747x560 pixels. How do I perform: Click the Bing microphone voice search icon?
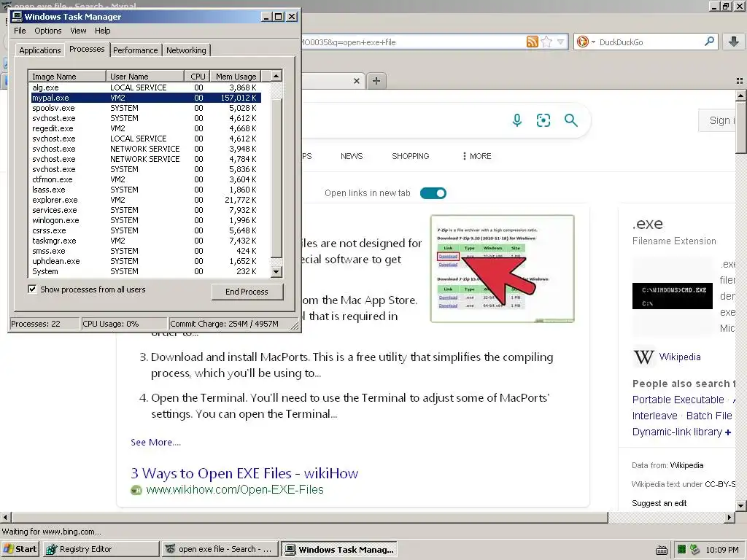pyautogui.click(x=517, y=120)
